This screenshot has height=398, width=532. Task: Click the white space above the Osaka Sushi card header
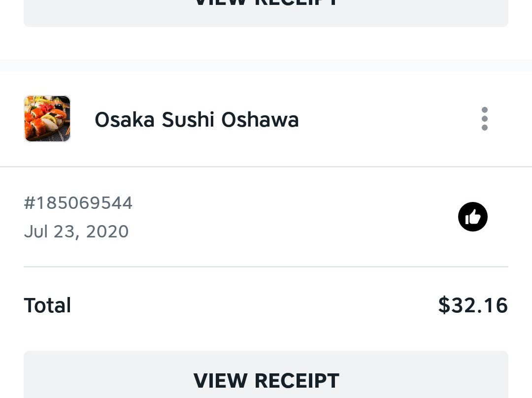(266, 83)
